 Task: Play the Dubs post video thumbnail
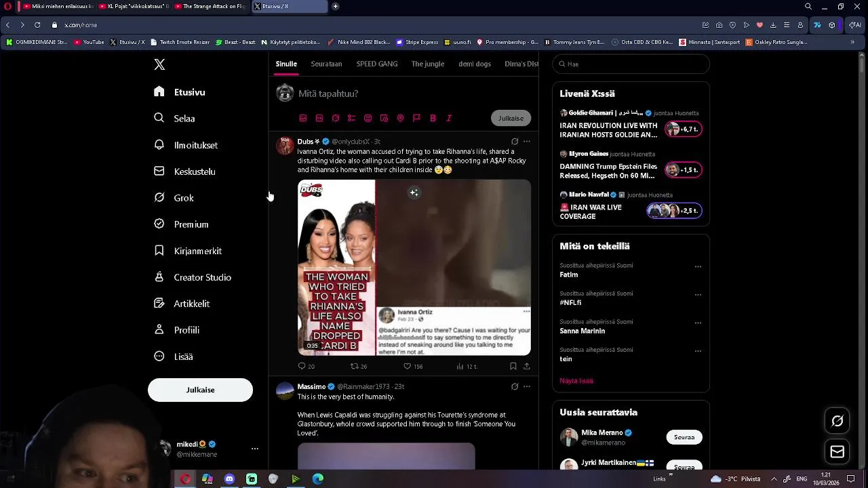click(414, 267)
